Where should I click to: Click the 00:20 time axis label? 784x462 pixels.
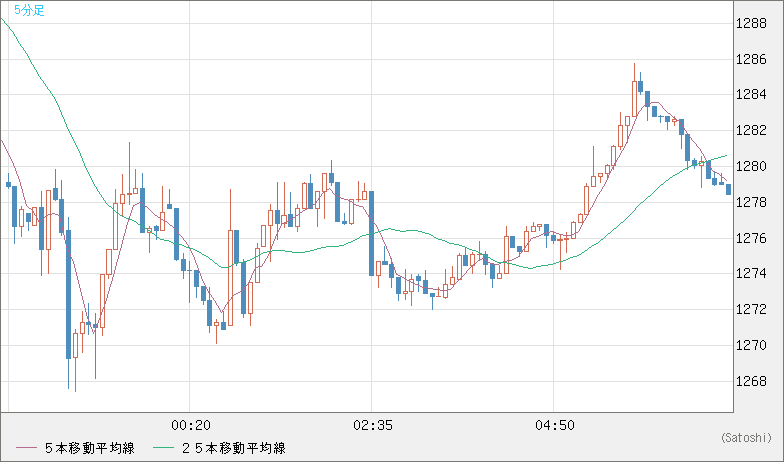pos(191,426)
